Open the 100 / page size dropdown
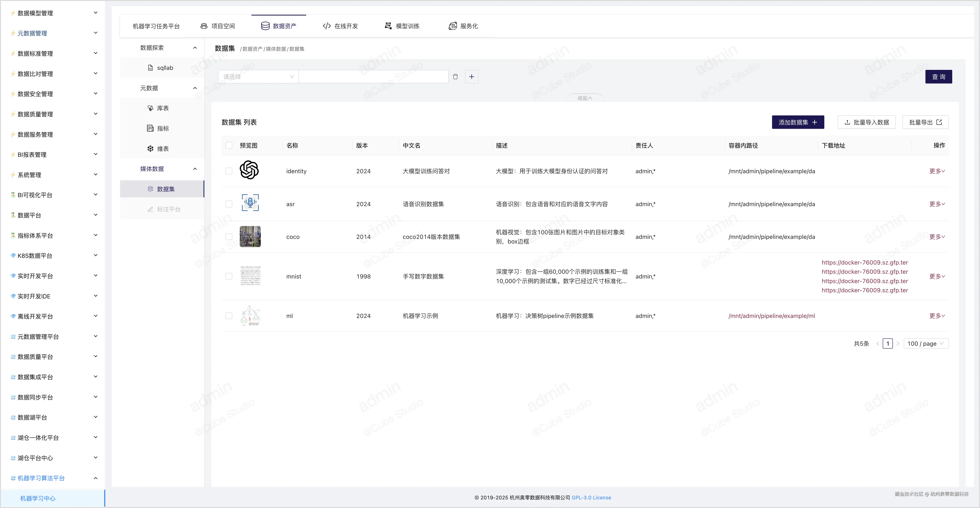The height and width of the screenshot is (508, 980). 926,344
